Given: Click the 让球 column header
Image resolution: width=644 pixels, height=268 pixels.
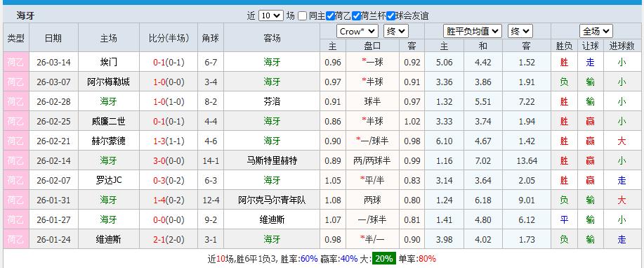Looking at the screenshot, I should point(590,46).
